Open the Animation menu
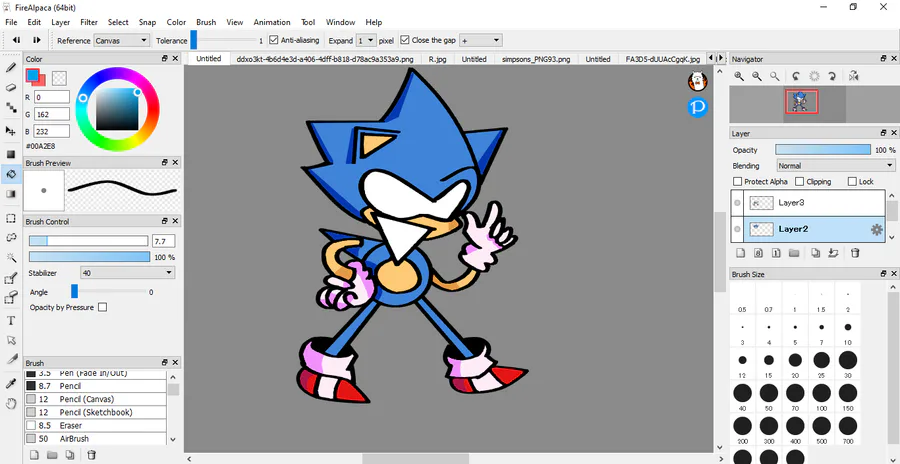Image resolution: width=900 pixels, height=464 pixels. point(272,22)
